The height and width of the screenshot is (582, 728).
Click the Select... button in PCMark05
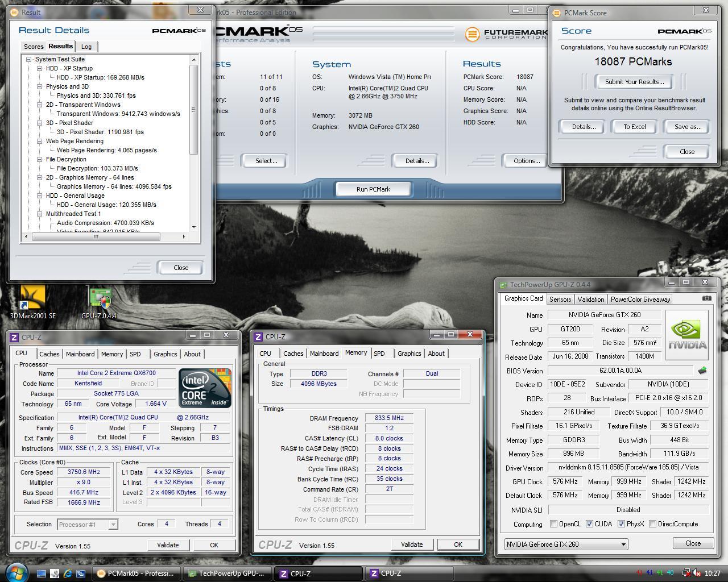tap(266, 161)
